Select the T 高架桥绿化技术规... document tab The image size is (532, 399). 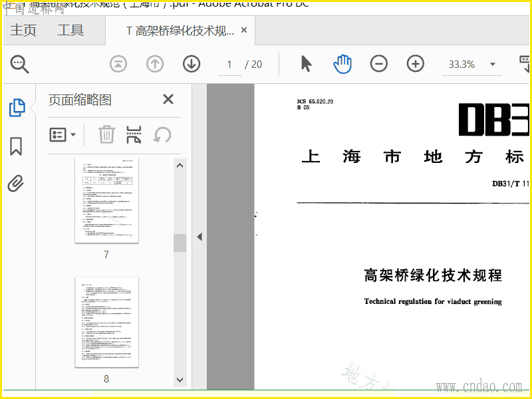coord(180,31)
